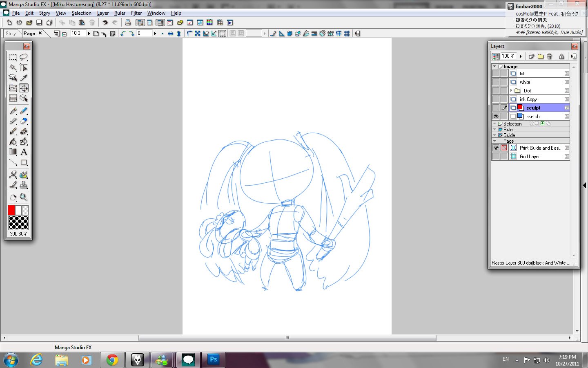Click the Print icon in toolbar
The height and width of the screenshot is (368, 588).
click(128, 22)
